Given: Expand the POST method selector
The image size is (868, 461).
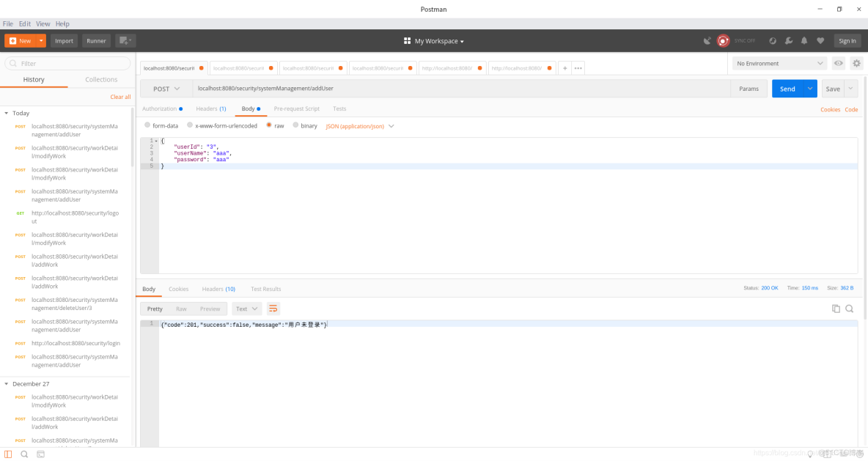Looking at the screenshot, I should pyautogui.click(x=166, y=88).
